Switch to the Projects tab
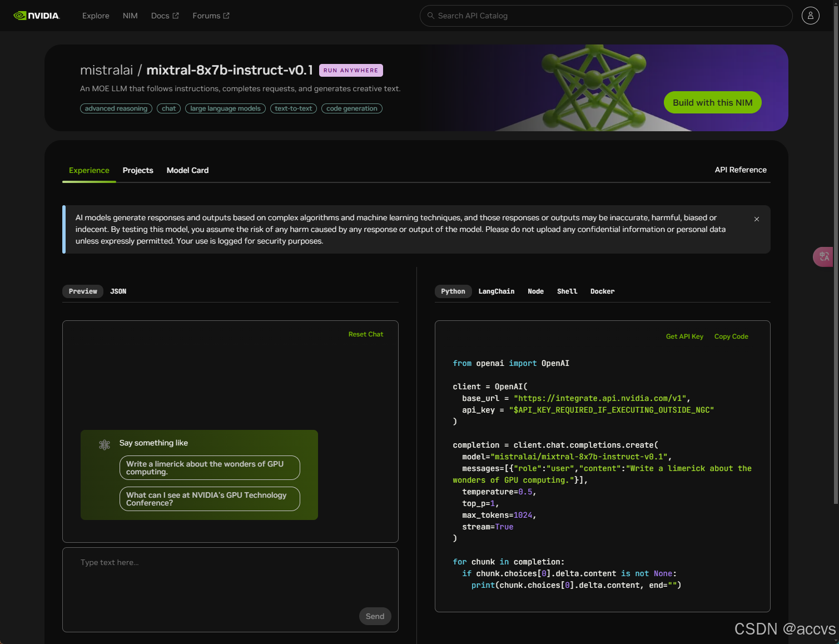The image size is (839, 644). 138,170
